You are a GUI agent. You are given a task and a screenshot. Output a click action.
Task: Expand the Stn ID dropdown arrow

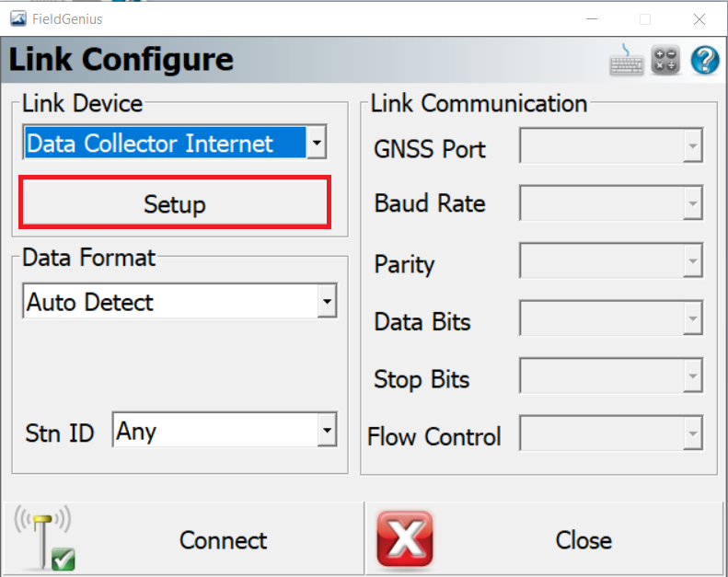pyautogui.click(x=327, y=430)
